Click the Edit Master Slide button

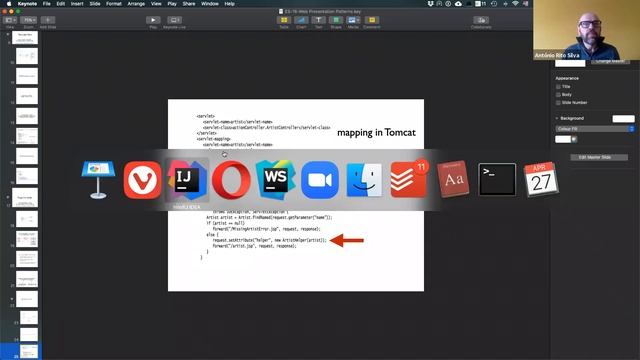599,157
